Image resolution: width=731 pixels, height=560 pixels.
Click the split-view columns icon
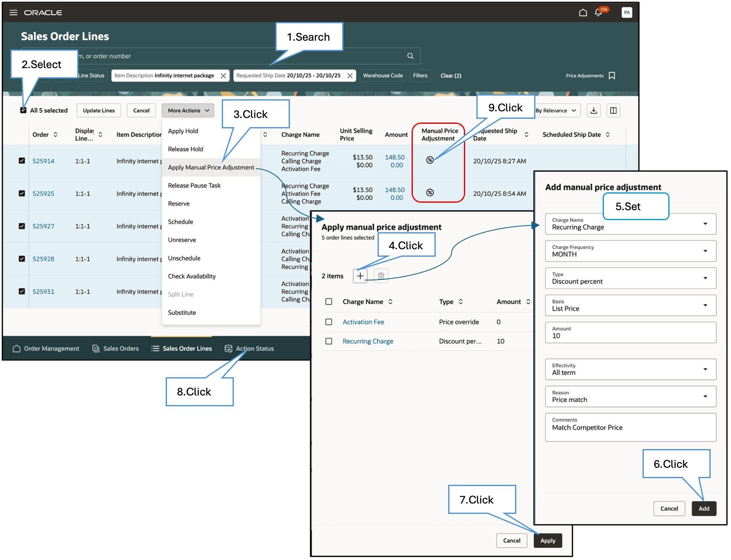click(613, 110)
